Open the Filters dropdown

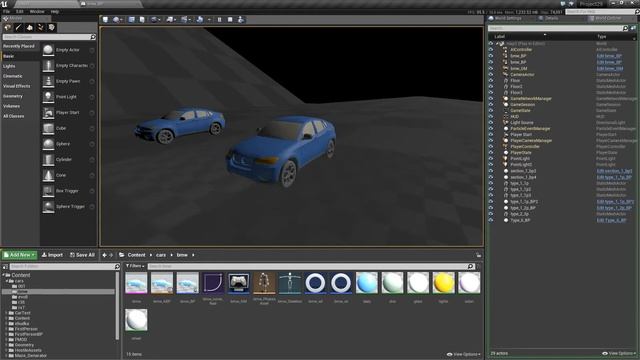click(135, 266)
